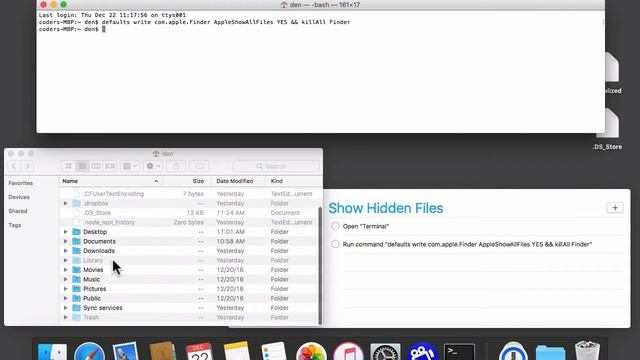640x360 pixels.
Task: Open Contacts book icon in Dock
Action: pyautogui.click(x=162, y=351)
